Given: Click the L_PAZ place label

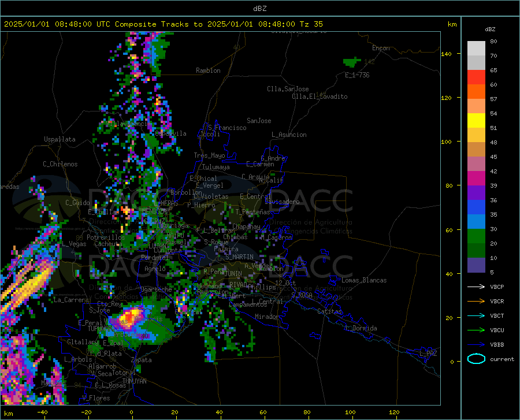Looking at the screenshot, I should [428, 354].
